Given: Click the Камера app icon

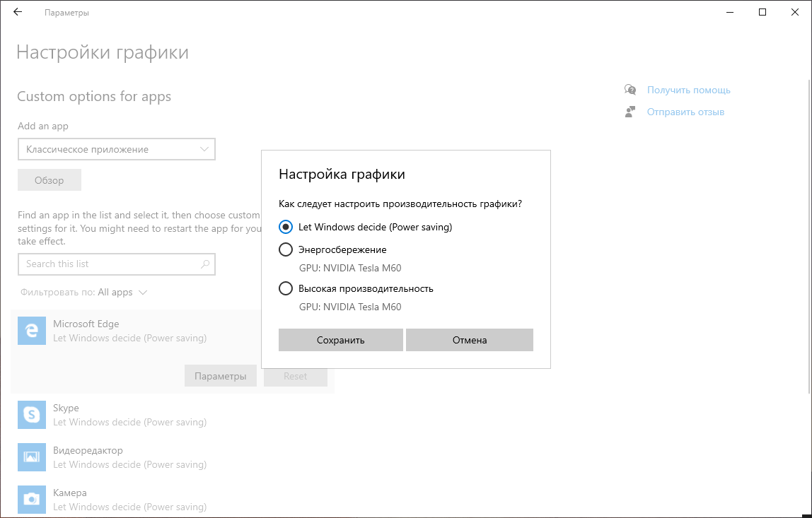Looking at the screenshot, I should (x=31, y=500).
